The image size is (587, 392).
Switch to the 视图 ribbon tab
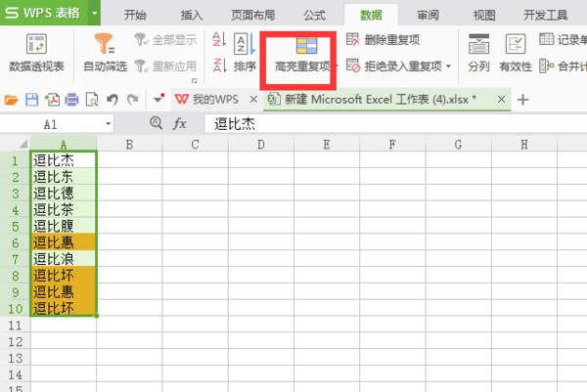point(484,15)
